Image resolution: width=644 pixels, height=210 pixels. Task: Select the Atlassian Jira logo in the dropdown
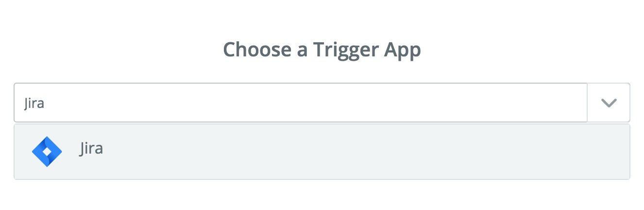tap(47, 152)
